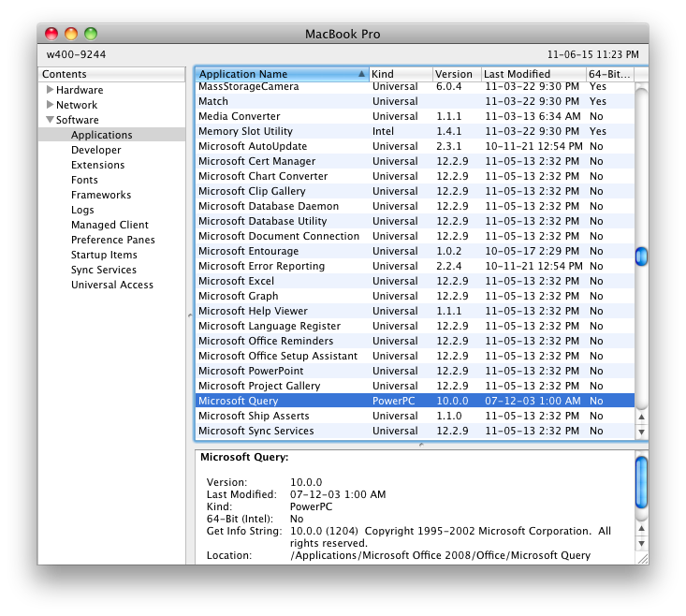This screenshot has width=686, height=616.
Task: Select the Microsoft Office Reminders row
Action: point(415,341)
